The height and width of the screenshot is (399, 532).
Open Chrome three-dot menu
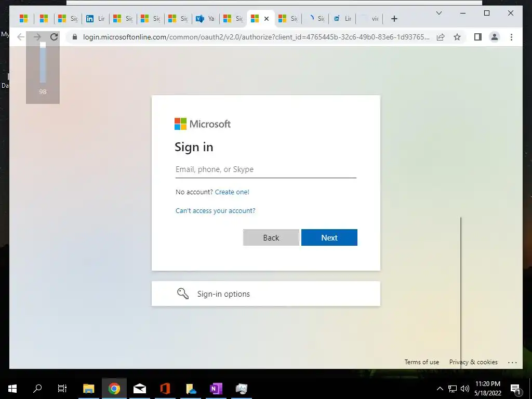click(x=511, y=37)
